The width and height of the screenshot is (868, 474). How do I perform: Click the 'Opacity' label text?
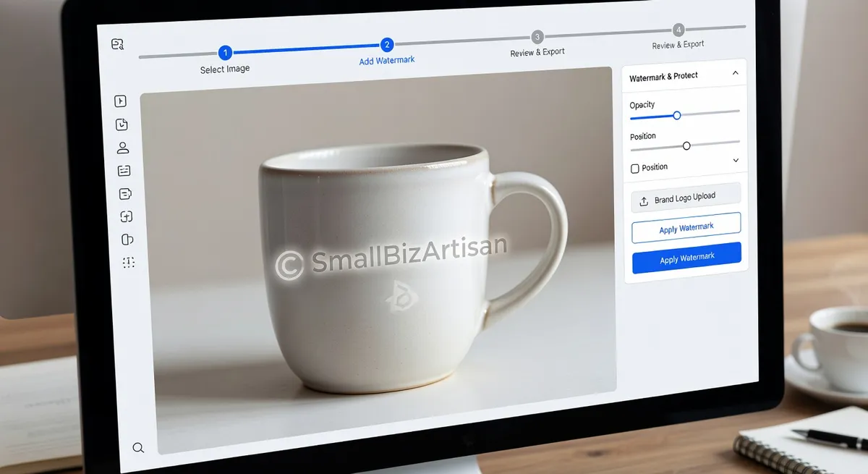click(x=642, y=105)
